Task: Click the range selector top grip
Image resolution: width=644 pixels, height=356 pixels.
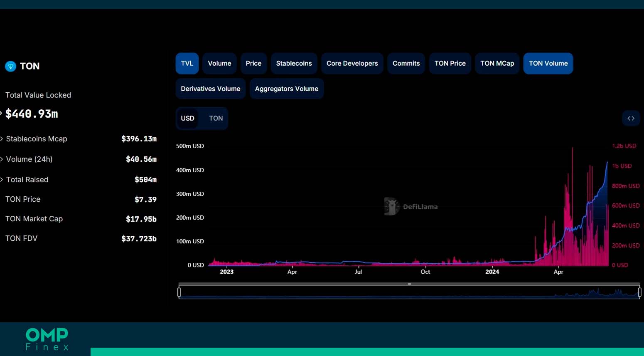Action: (x=409, y=284)
